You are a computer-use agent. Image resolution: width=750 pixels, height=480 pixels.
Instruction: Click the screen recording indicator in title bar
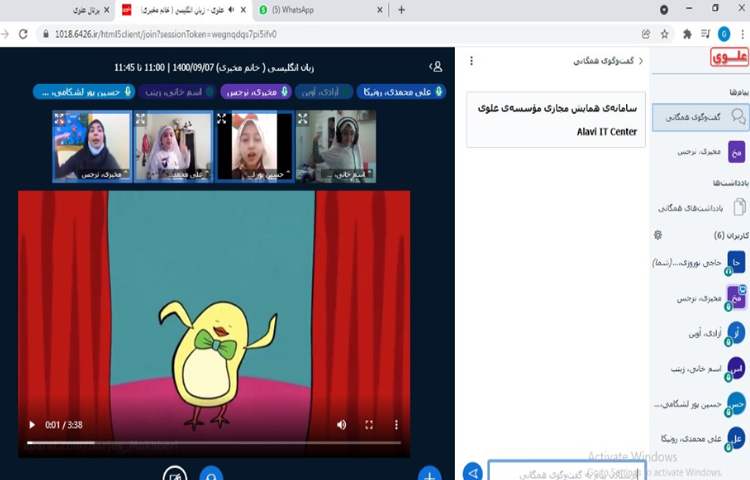click(x=664, y=9)
